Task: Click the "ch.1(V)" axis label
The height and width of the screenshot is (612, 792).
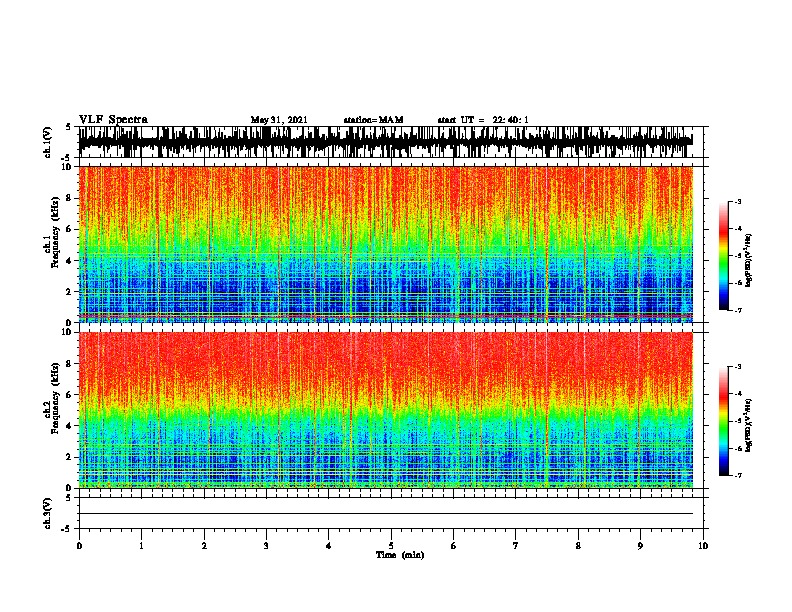Action: [48, 142]
